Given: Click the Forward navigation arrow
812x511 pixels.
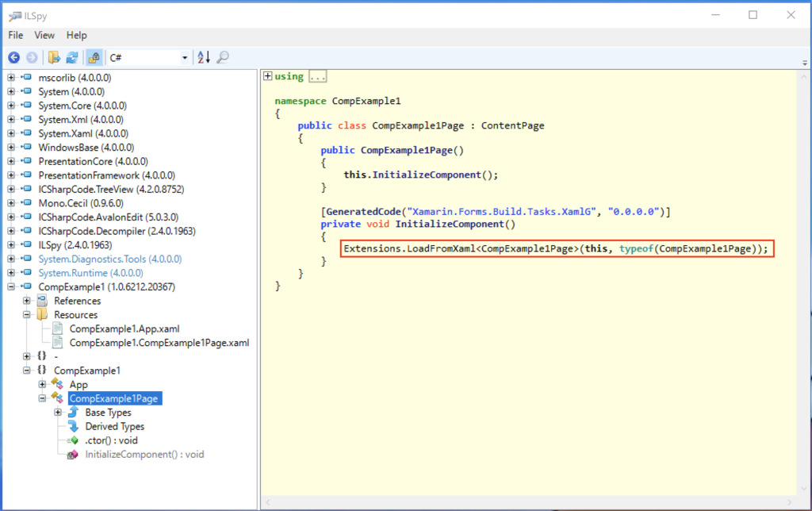Looking at the screenshot, I should (32, 57).
